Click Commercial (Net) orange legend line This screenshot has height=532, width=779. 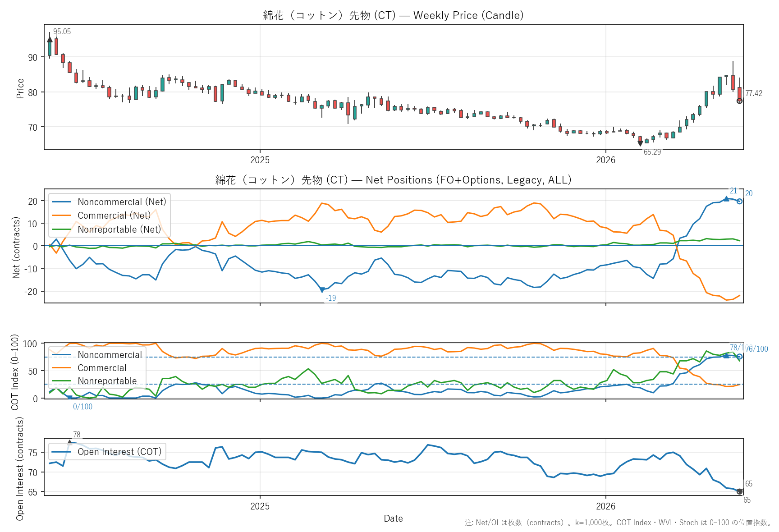[x=62, y=216]
